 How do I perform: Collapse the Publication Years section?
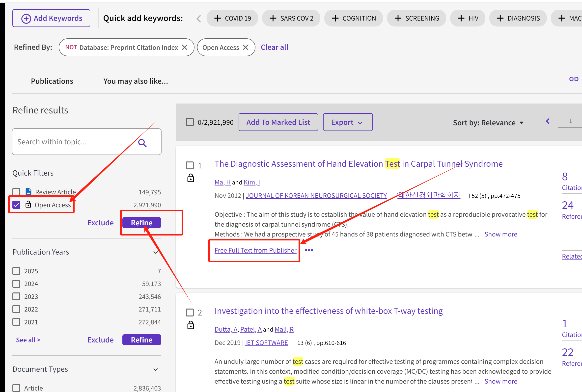156,252
